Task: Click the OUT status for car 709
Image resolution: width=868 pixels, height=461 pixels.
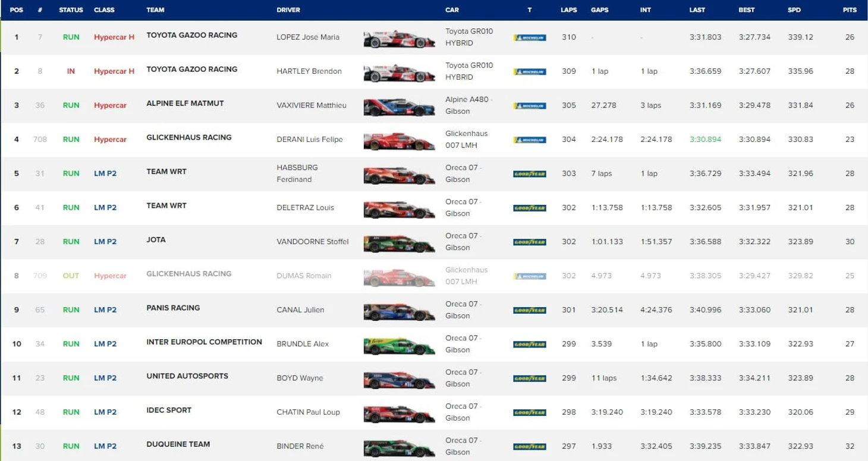Action: point(71,276)
